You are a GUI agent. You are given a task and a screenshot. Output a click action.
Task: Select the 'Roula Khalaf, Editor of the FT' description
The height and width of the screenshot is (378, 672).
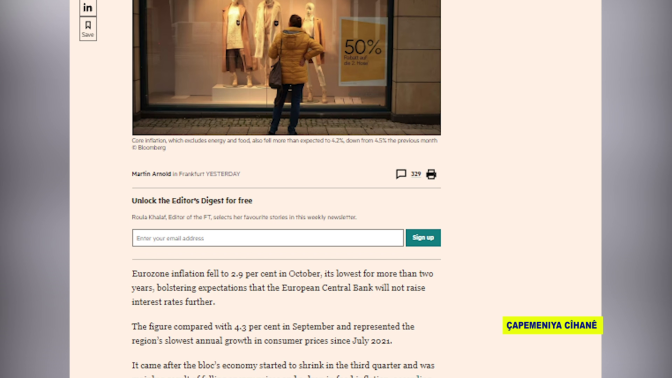[244, 217]
